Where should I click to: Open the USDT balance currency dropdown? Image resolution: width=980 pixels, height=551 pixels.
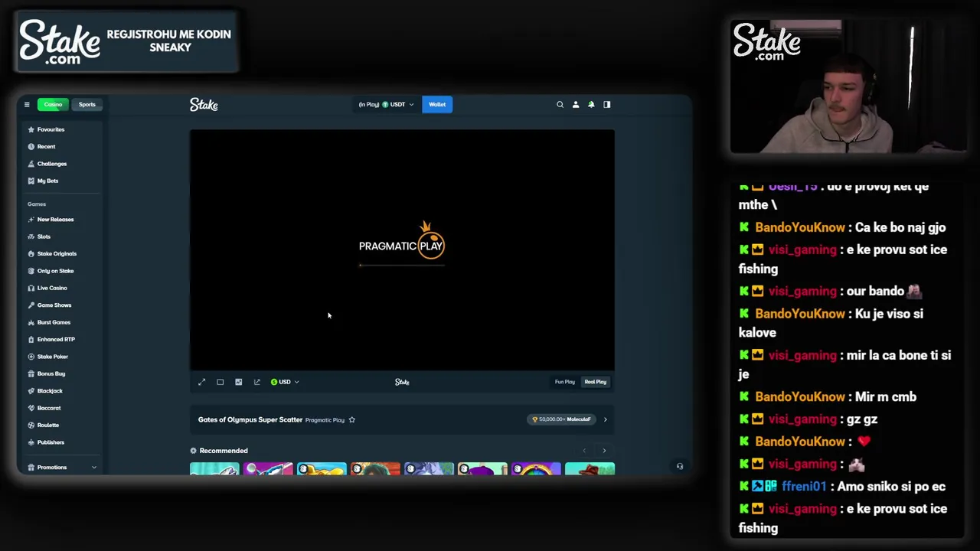tap(387, 105)
